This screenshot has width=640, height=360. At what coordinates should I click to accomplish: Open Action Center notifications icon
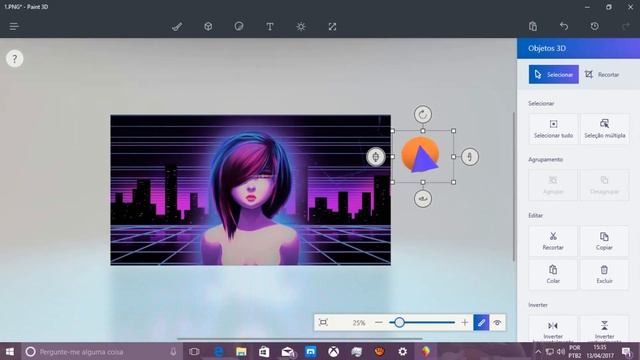pos(627,351)
